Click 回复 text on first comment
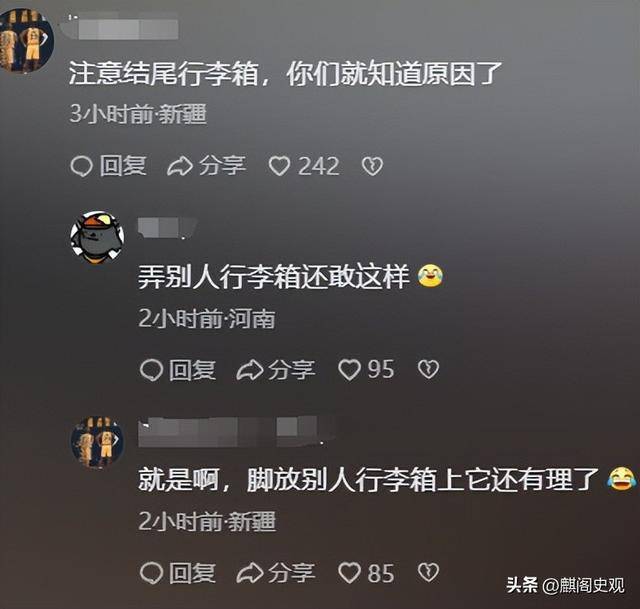This screenshot has height=609, width=640. click(123, 166)
